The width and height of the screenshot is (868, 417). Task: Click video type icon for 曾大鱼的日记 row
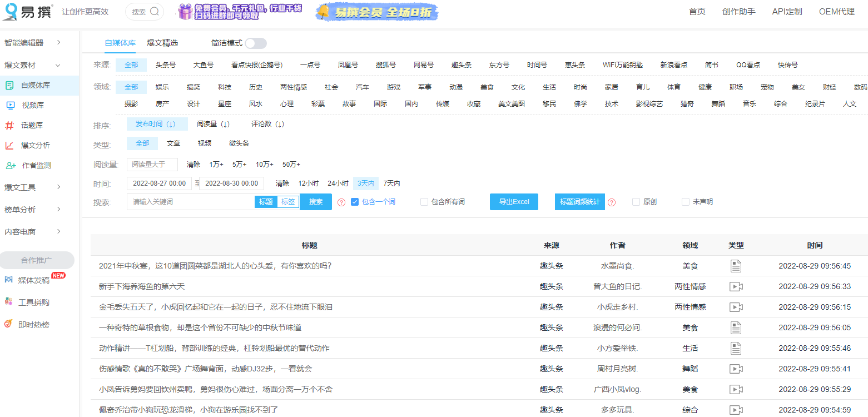736,286
